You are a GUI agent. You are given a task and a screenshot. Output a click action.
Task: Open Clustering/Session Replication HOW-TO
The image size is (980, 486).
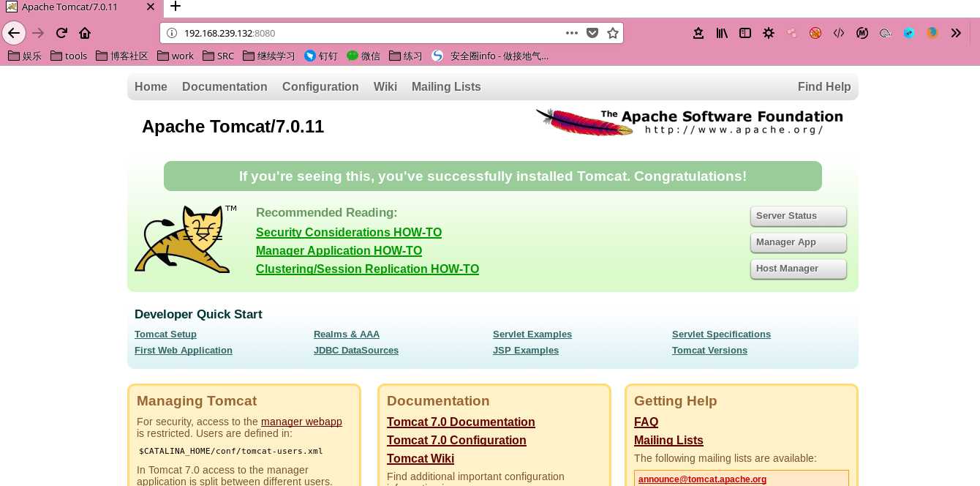[x=367, y=269]
